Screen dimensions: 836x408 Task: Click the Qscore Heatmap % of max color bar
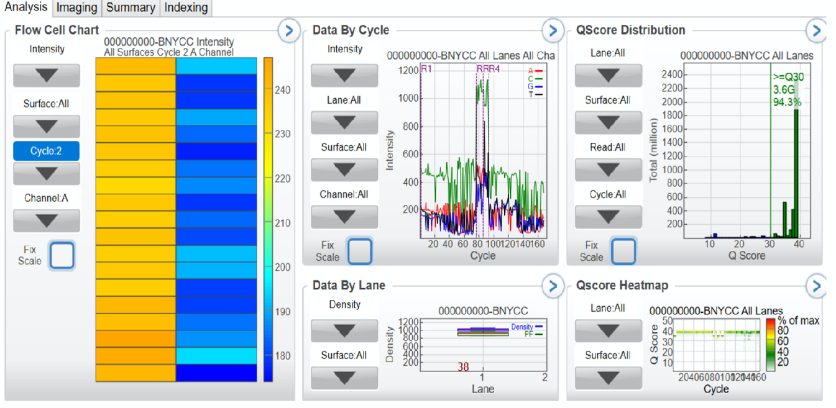pos(769,345)
